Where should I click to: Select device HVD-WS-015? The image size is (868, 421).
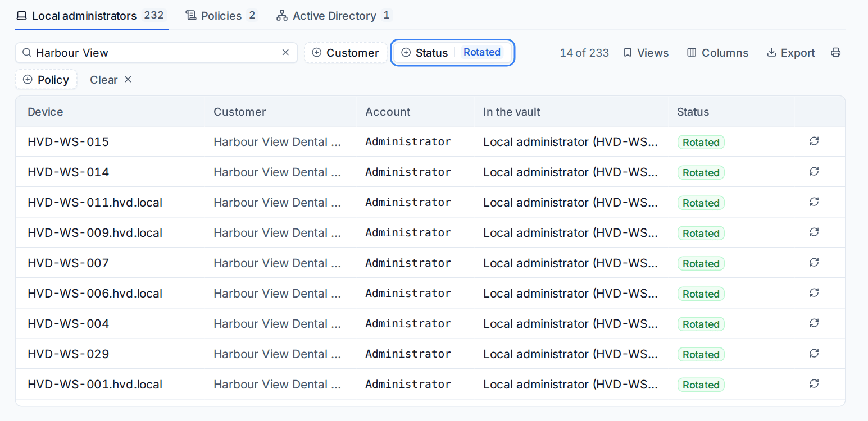pos(68,142)
